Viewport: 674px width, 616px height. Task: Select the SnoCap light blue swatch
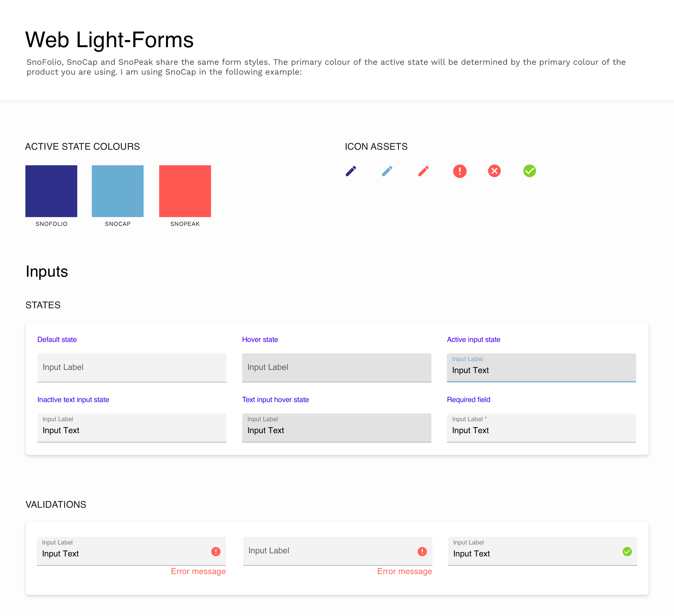pyautogui.click(x=118, y=191)
